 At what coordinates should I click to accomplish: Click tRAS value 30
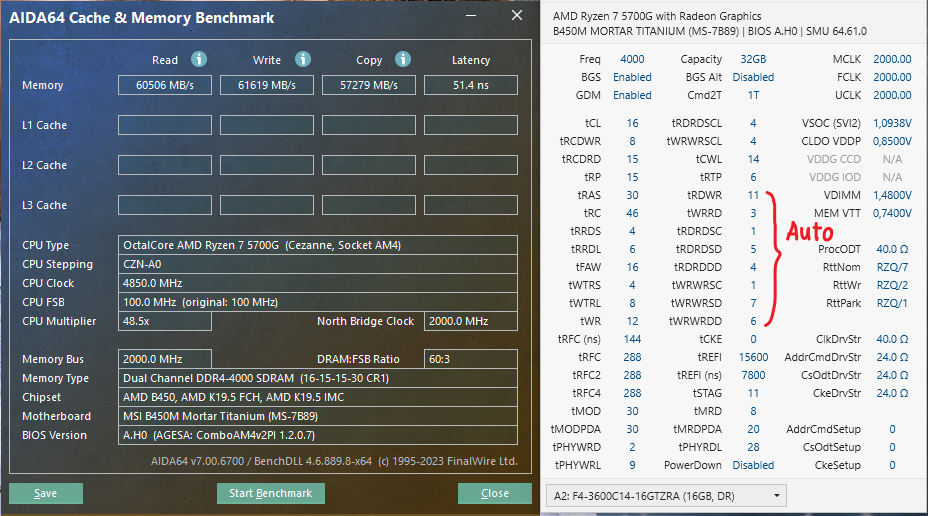point(632,195)
